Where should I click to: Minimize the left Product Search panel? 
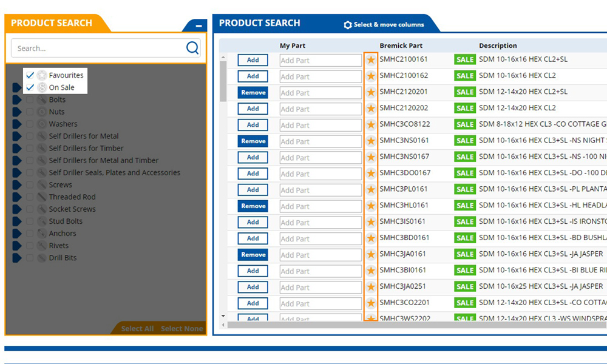[x=198, y=26]
